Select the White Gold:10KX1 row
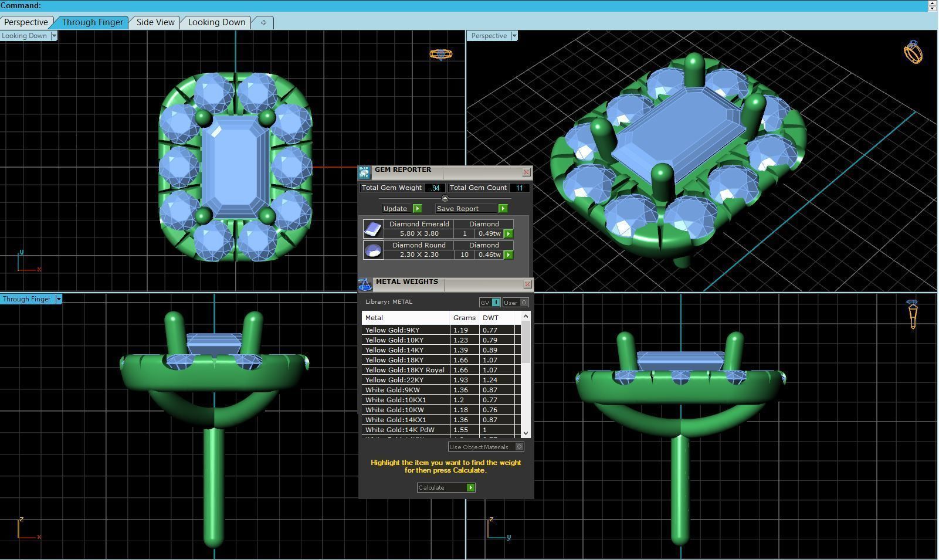This screenshot has height=560, width=939. click(441, 400)
